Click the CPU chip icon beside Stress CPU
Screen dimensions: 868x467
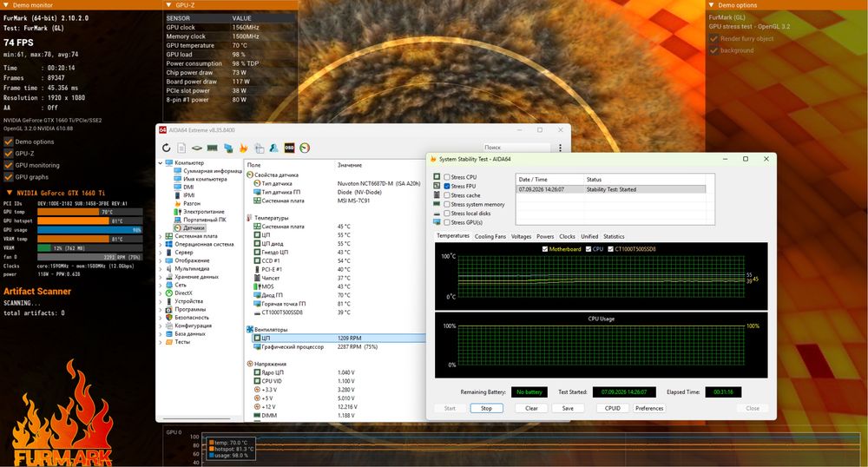click(437, 177)
